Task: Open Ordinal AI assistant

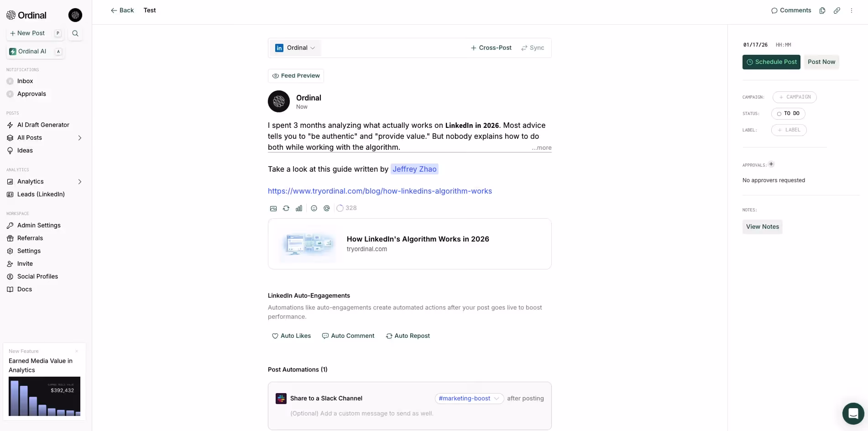Action: pos(36,52)
